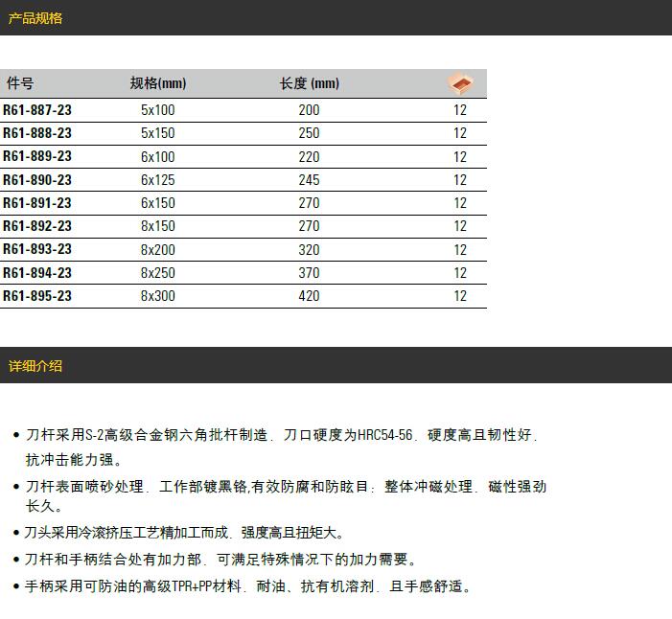Click the length value 320
The image size is (672, 619).
coord(309,250)
